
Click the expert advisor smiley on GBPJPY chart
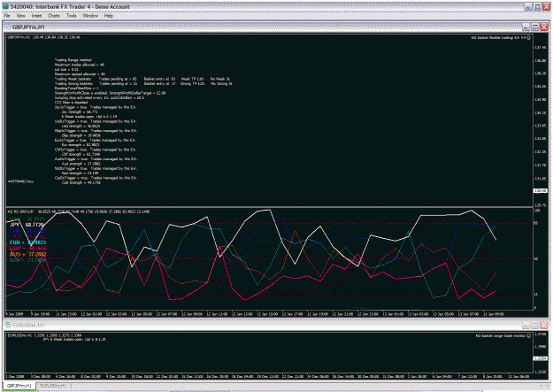point(528,37)
